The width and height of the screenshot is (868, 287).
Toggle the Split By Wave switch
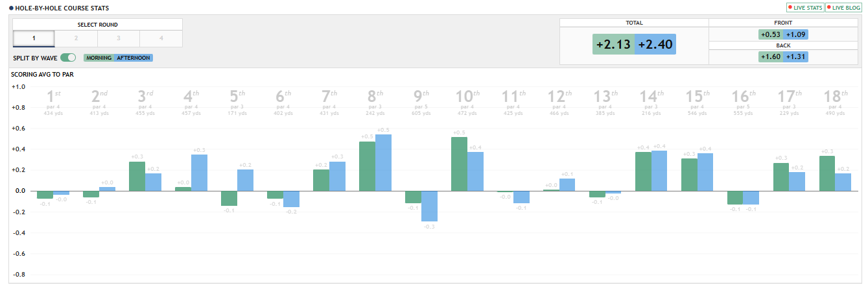68,58
